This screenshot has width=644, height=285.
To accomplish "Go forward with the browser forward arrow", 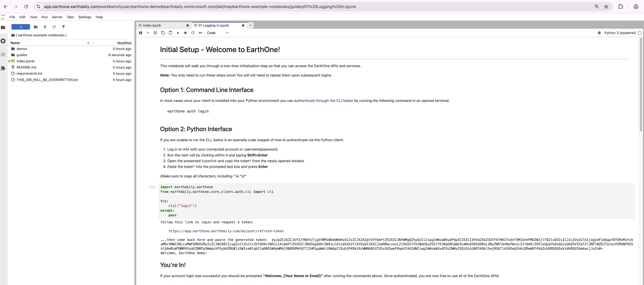I will pyautogui.click(x=16, y=7).
